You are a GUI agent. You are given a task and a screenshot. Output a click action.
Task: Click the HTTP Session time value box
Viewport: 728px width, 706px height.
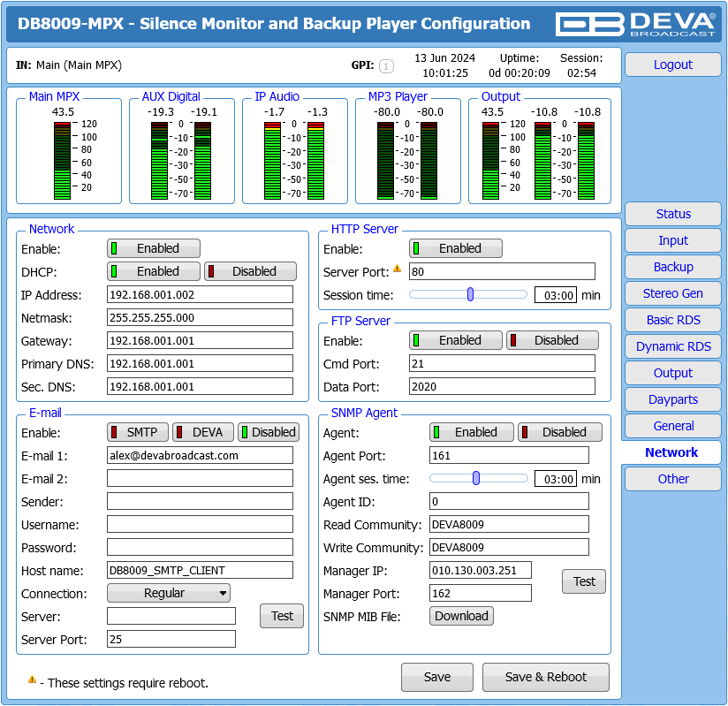[556, 295]
